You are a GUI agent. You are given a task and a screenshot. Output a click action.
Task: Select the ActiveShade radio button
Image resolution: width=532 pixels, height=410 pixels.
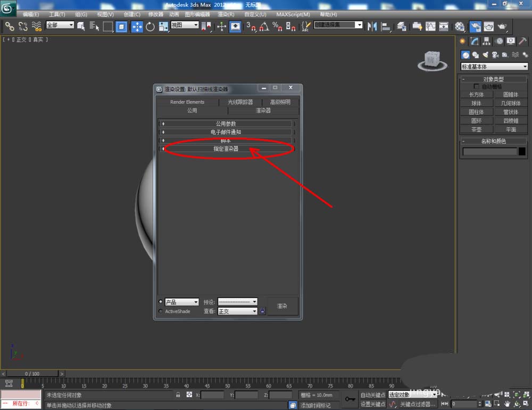161,311
